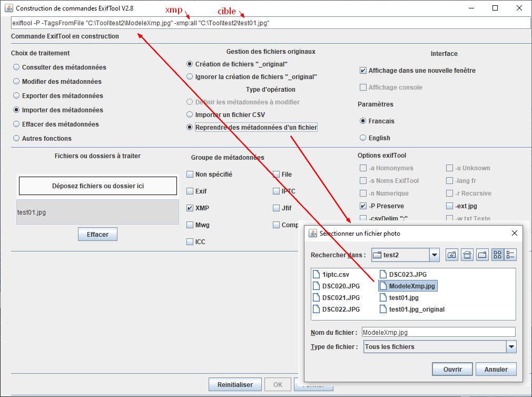Image resolution: width=532 pixels, height=397 pixels.
Task: Select Importer un fichier CSV
Action: click(190, 115)
